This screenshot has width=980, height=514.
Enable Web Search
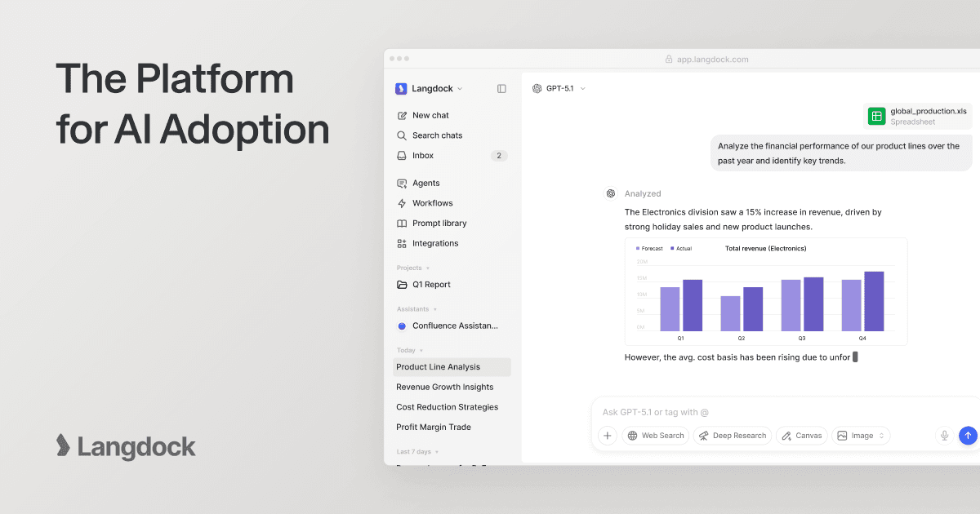(x=656, y=436)
